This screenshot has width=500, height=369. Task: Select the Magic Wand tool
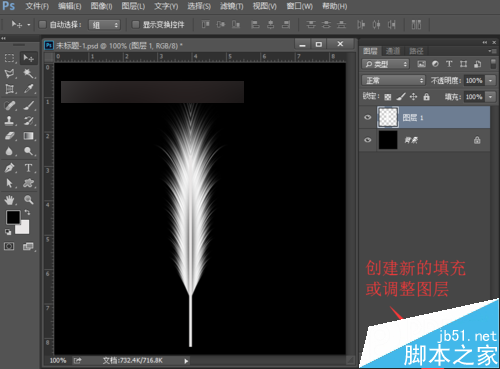tap(28, 73)
